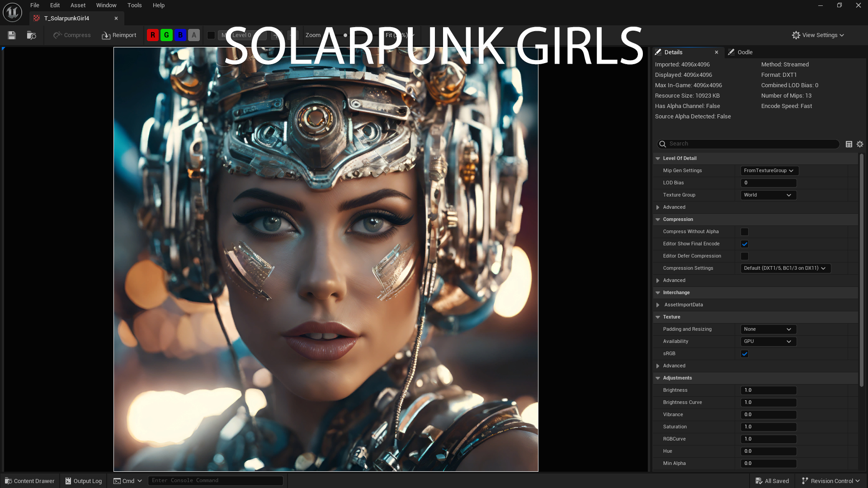Browse to asset in Content Browser icon
Viewport: 868px width, 488px height.
(31, 35)
